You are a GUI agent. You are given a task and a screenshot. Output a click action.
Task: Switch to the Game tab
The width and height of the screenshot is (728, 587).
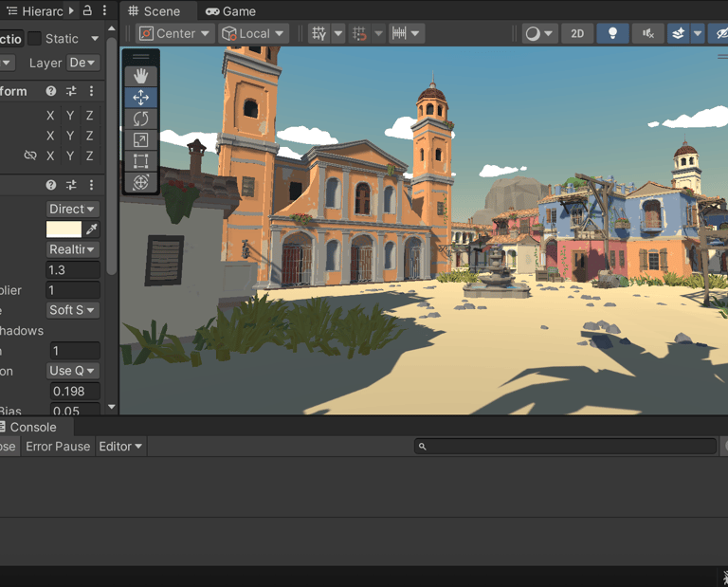click(230, 11)
